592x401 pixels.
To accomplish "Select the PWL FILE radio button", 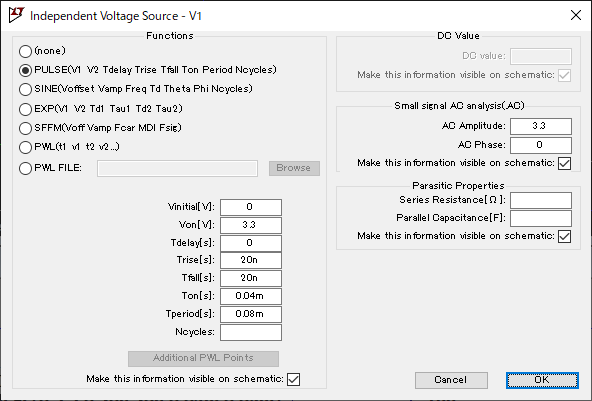I will 25,168.
